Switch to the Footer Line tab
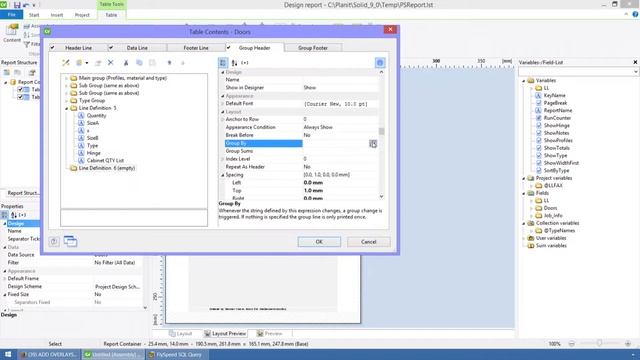Screen dimensions: 640x360 (x=196, y=48)
